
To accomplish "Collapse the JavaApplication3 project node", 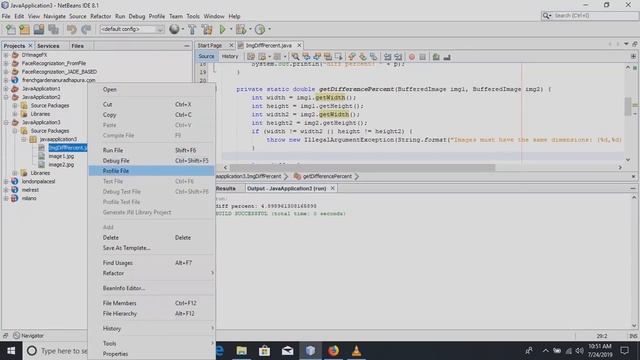I will (6, 122).
